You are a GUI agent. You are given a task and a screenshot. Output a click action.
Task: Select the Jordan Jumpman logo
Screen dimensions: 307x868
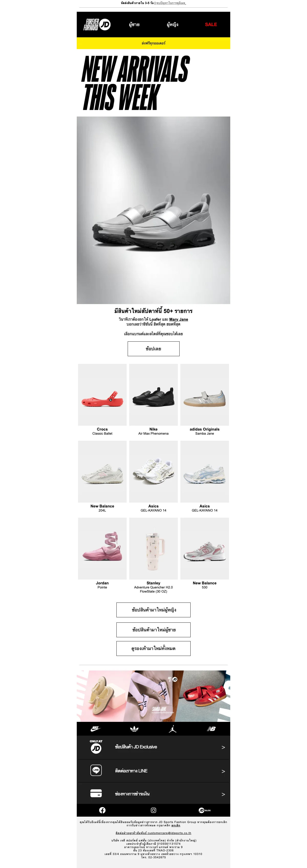[x=173, y=729]
